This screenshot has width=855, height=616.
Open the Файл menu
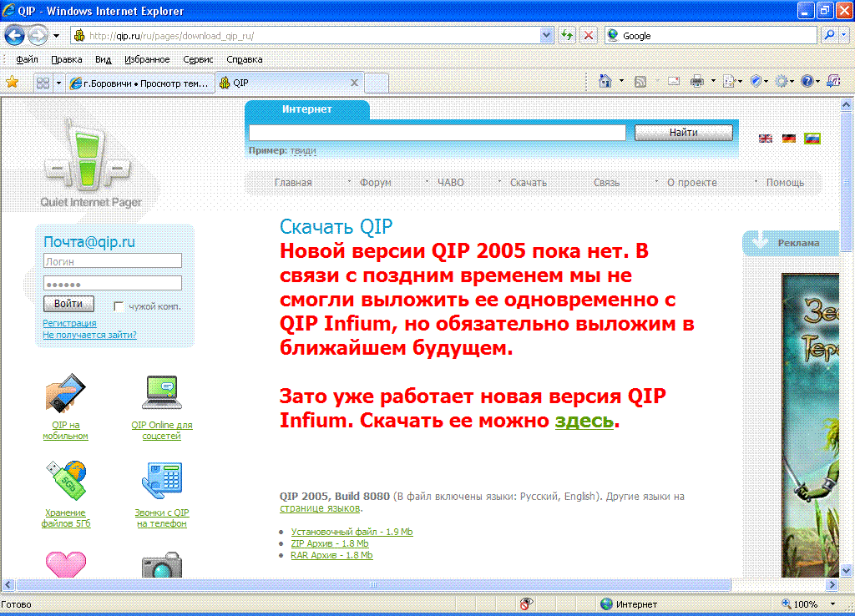click(x=27, y=59)
